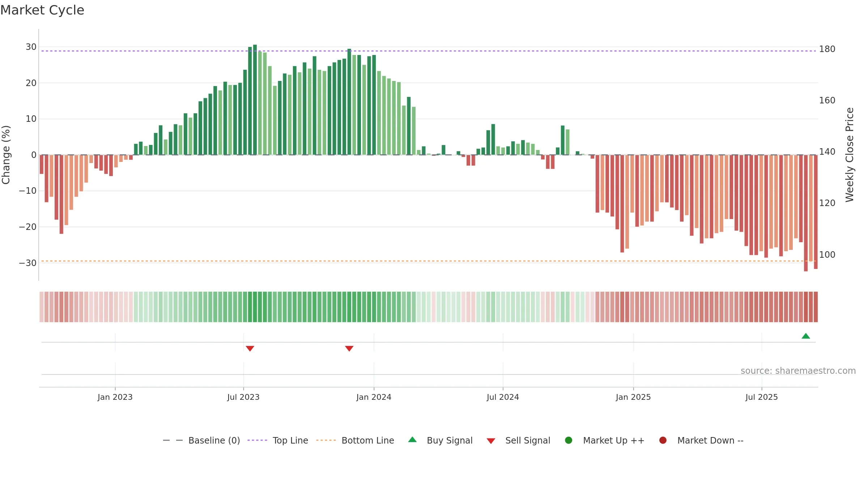Image resolution: width=868 pixels, height=488 pixels.
Task: Toggle the Market Down -- legend entry
Action: point(701,441)
